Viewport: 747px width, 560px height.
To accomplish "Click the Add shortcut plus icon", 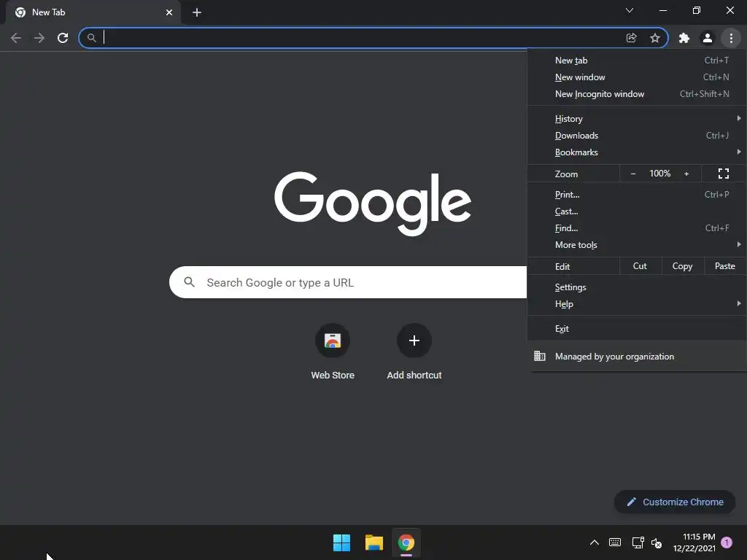I will (414, 341).
